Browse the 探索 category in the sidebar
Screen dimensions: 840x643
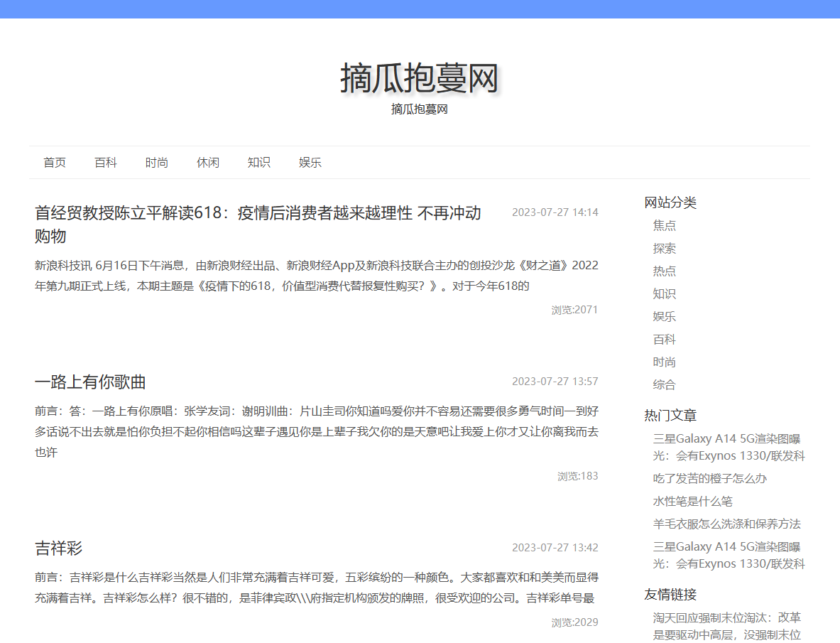click(x=665, y=248)
